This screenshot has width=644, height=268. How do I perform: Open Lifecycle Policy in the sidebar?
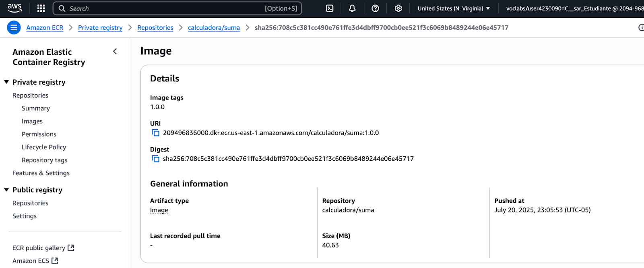click(x=44, y=147)
